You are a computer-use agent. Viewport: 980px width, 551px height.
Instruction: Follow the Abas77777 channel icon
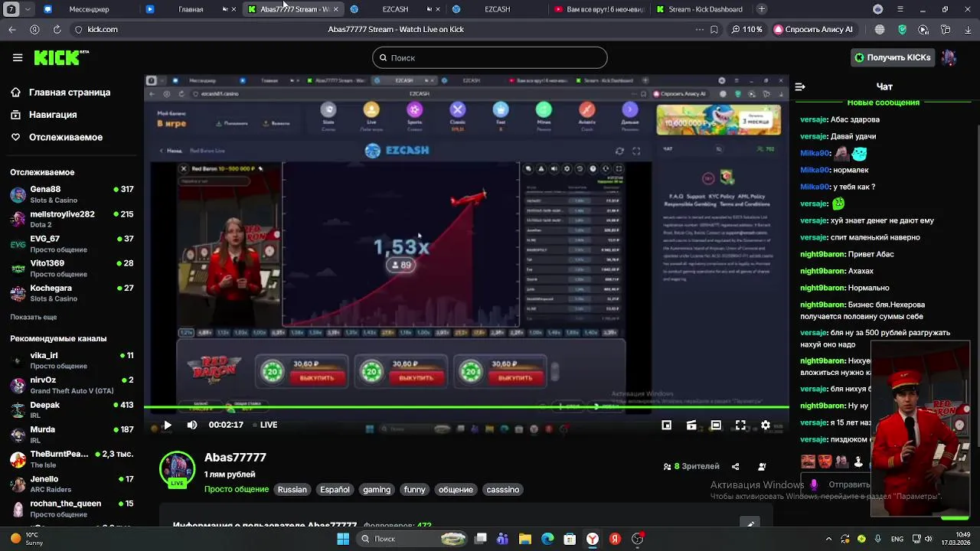pos(762,466)
